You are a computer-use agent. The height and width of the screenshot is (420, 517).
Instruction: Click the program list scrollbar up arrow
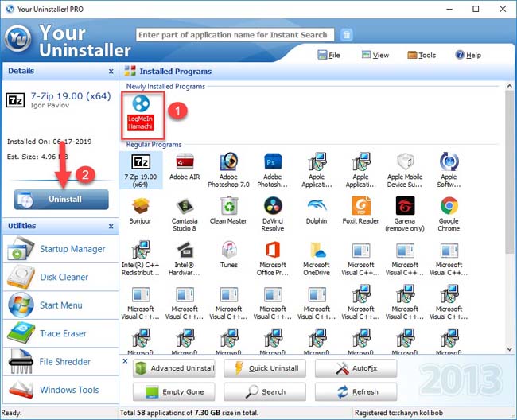click(x=510, y=86)
